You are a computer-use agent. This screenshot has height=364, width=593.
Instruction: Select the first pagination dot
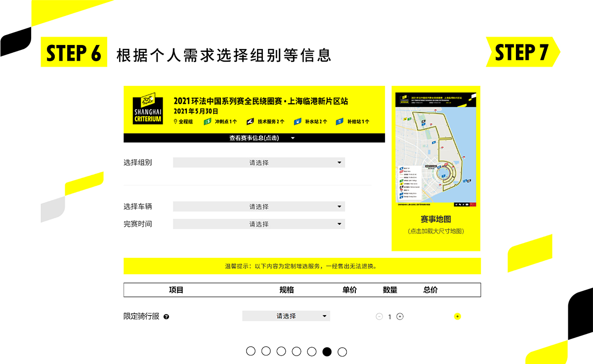click(x=251, y=351)
